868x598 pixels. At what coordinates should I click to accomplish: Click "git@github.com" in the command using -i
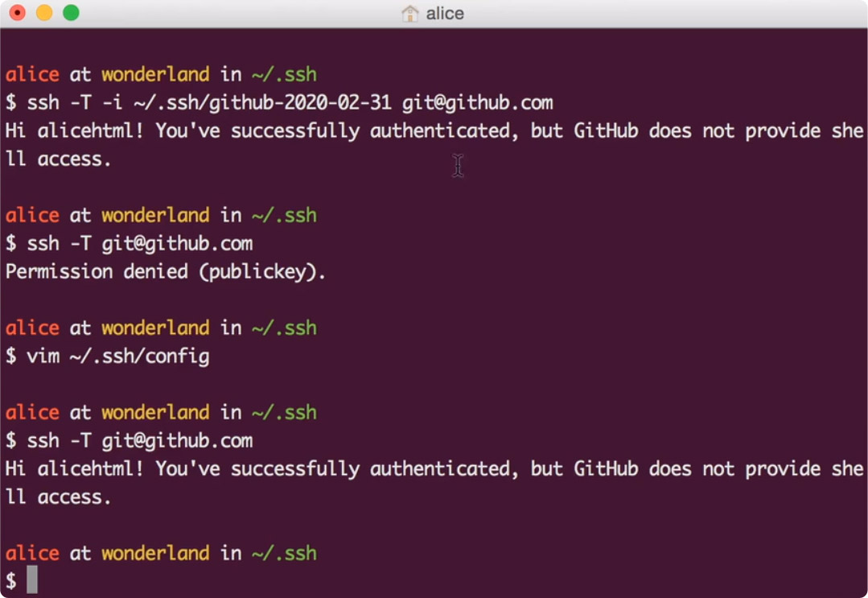477,102
